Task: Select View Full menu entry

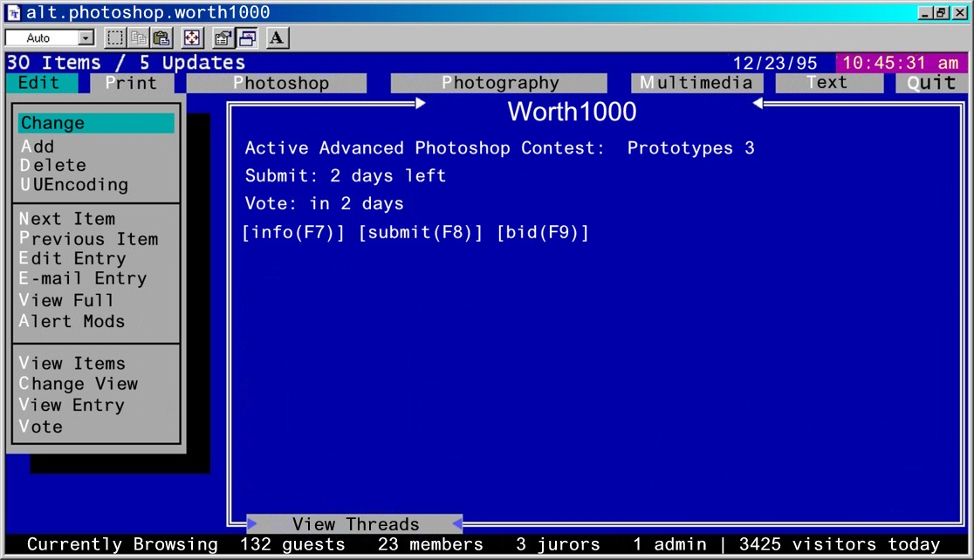Action: click(66, 300)
